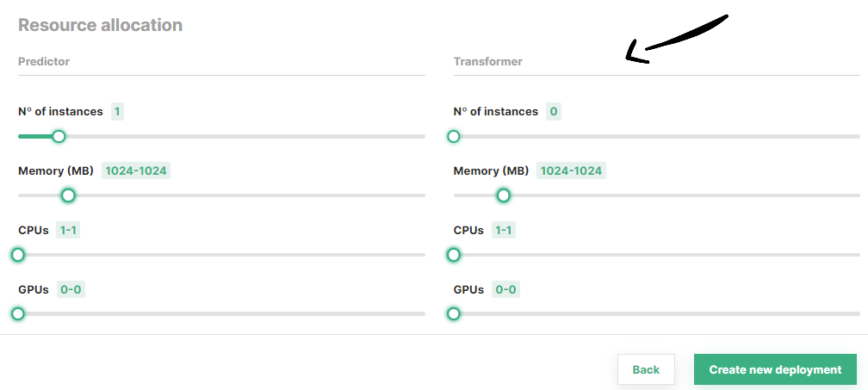Click Predictor Memory value badge 1024-1024
The height and width of the screenshot is (390, 868).
point(135,170)
